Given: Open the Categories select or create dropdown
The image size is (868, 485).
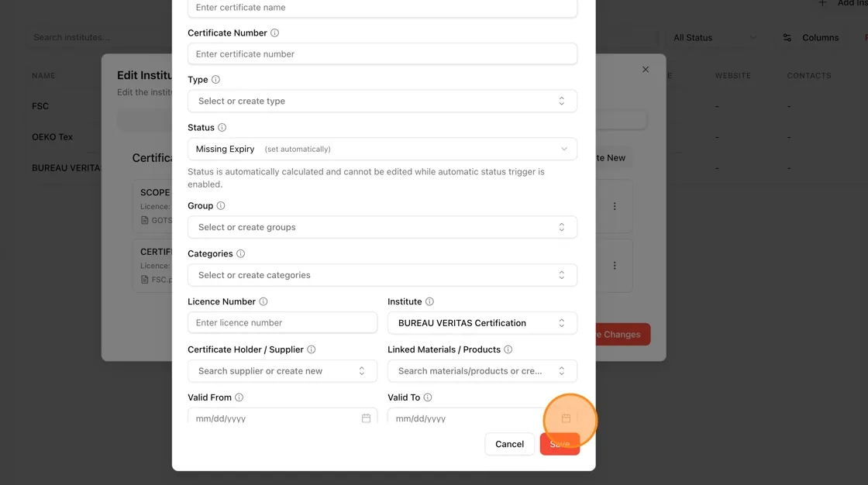Looking at the screenshot, I should coord(383,275).
